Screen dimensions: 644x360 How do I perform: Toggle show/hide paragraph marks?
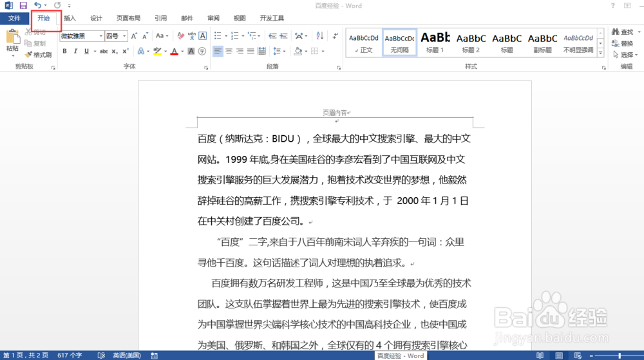click(335, 36)
